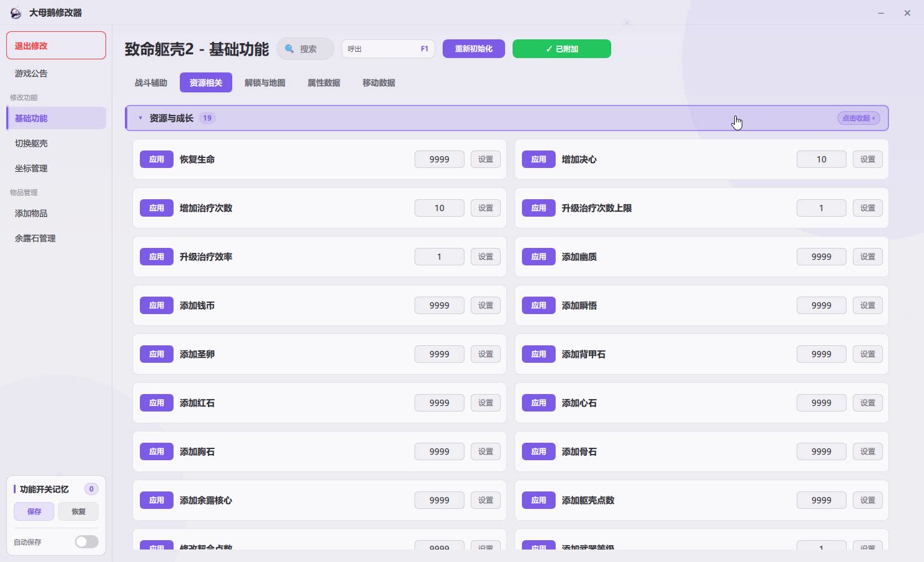Click the 添加幽质 value field
924x562 pixels.
(822, 257)
